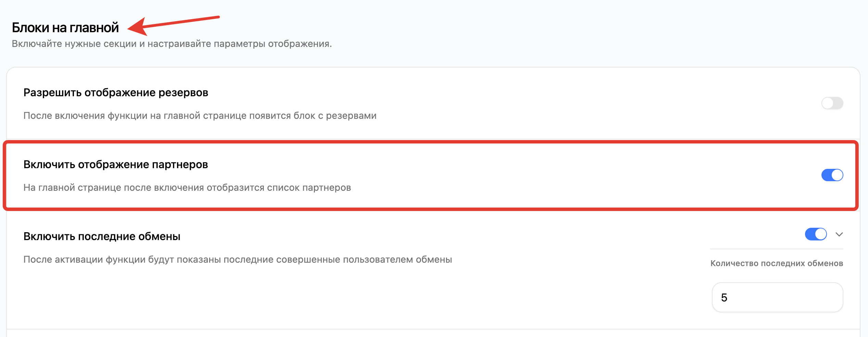
Task: Turn off the last exchanges toggle
Action: [x=816, y=234]
